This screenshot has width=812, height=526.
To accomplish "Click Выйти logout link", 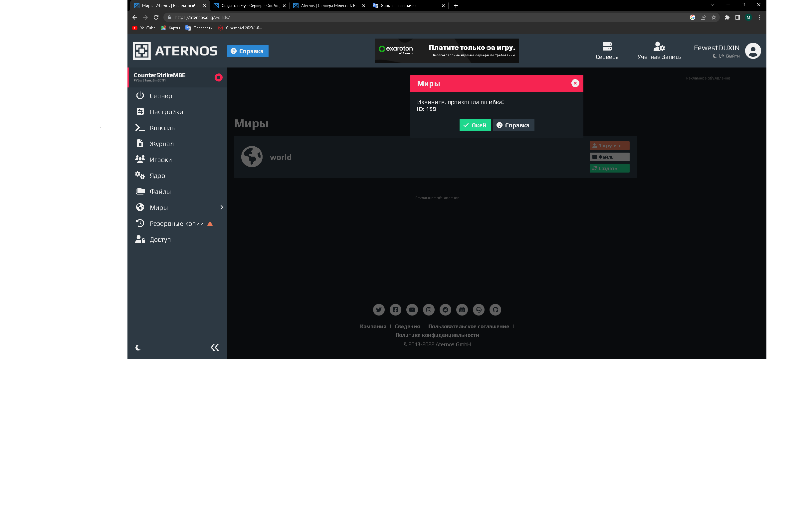I will tap(729, 56).
